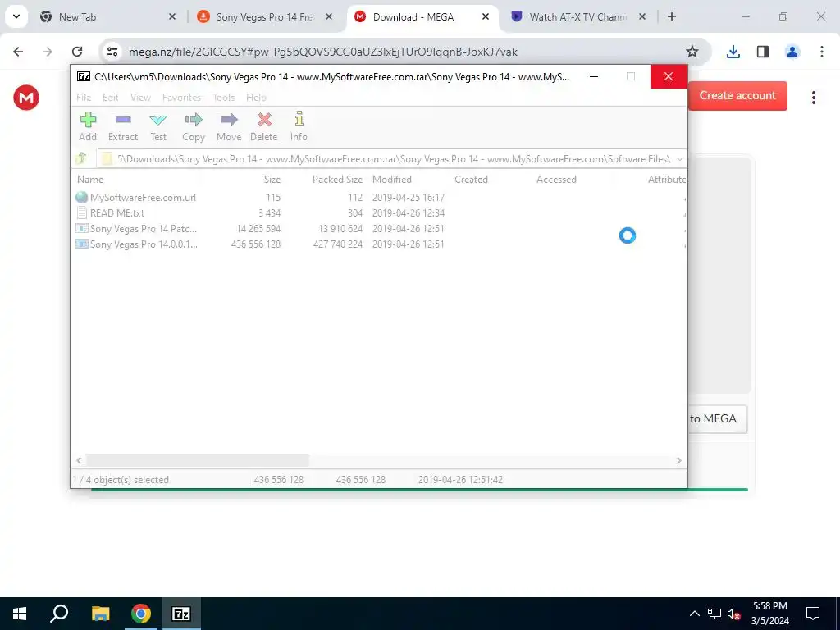Viewport: 840px width, 630px height.
Task: Click the muted volume tray icon
Action: [733, 614]
